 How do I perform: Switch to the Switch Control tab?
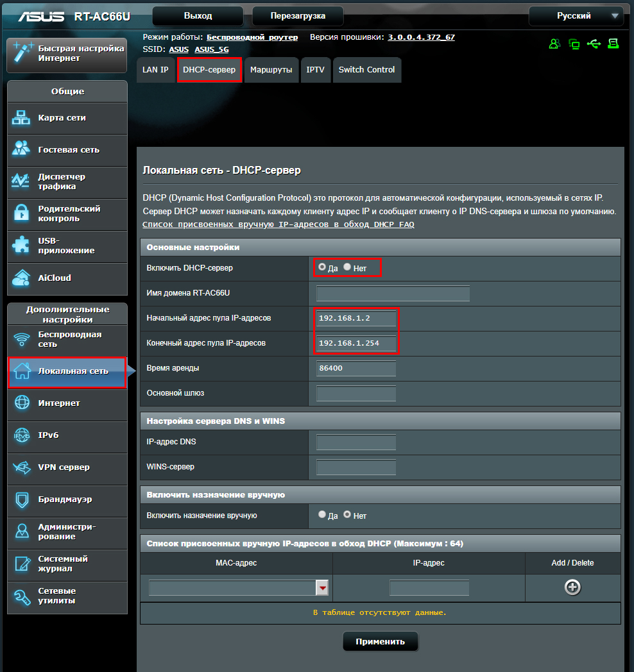click(367, 70)
